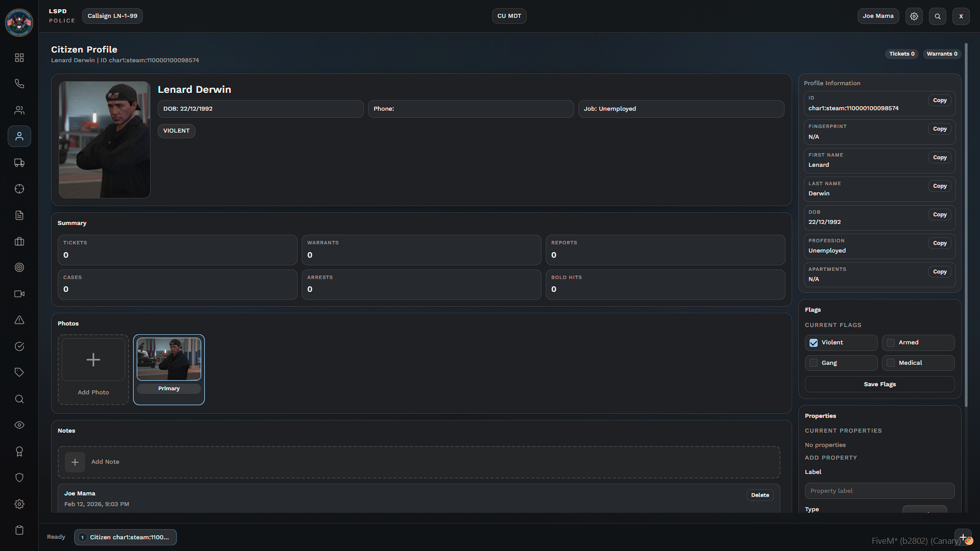This screenshot has height=551, width=980.
Task: Enable the Armed flag checkbox
Action: pos(891,343)
